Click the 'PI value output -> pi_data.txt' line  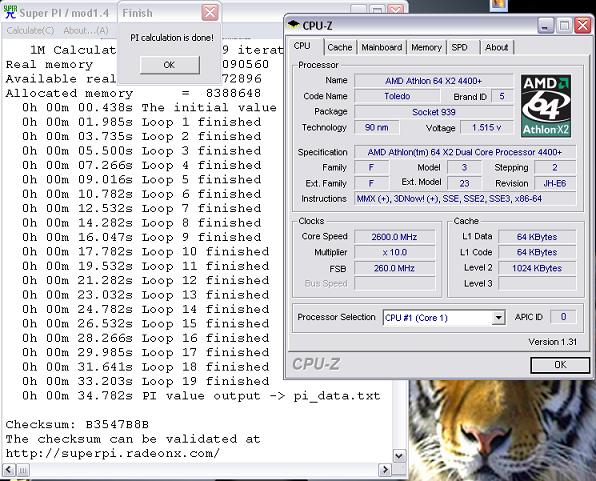coord(201,396)
